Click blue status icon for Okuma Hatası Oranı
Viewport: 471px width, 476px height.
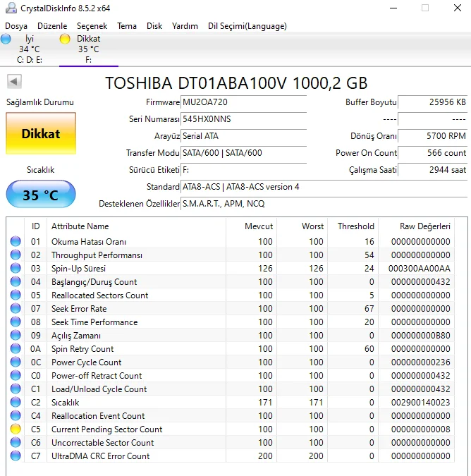pyautogui.click(x=16, y=242)
